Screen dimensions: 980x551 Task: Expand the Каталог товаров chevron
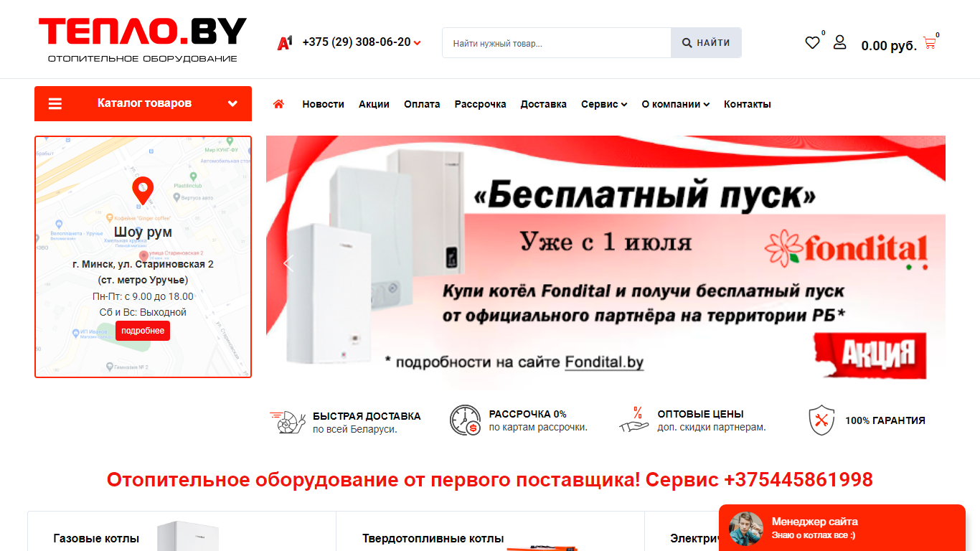click(232, 103)
